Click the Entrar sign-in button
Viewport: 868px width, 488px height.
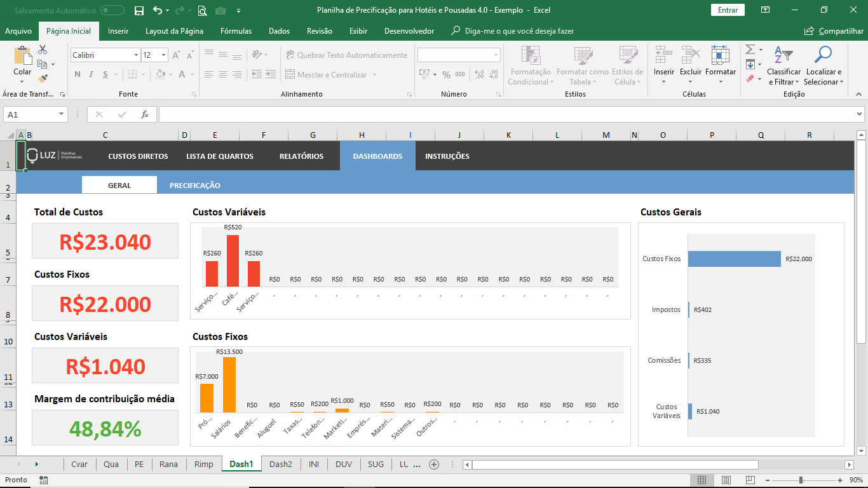728,10
